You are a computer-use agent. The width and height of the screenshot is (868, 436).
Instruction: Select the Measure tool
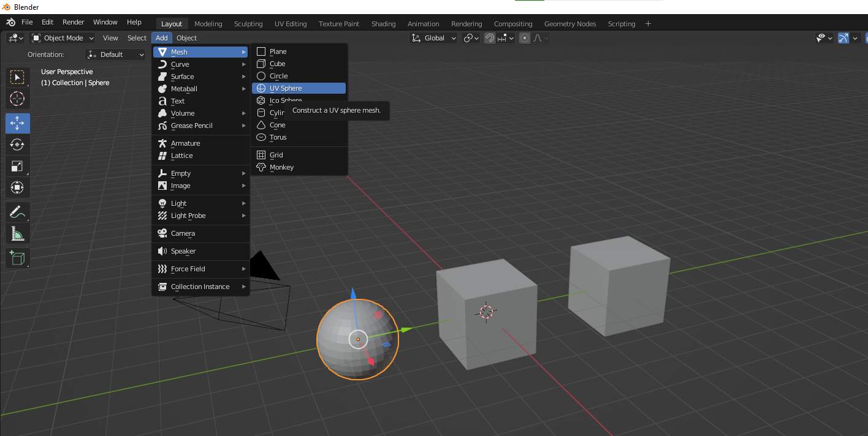pyautogui.click(x=17, y=234)
